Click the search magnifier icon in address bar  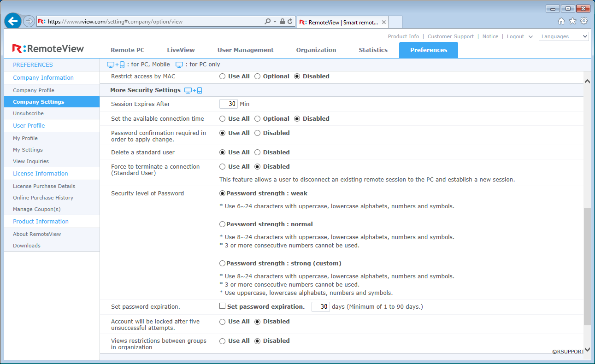268,22
